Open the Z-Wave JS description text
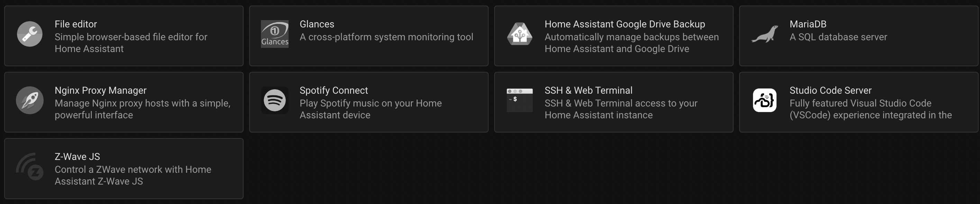This screenshot has height=204, width=980. 133,175
